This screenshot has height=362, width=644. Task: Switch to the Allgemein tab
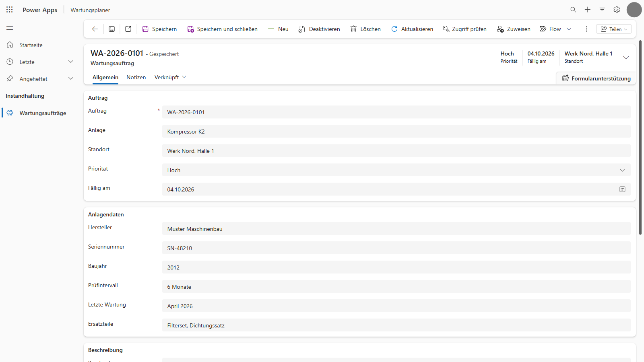pos(105,77)
